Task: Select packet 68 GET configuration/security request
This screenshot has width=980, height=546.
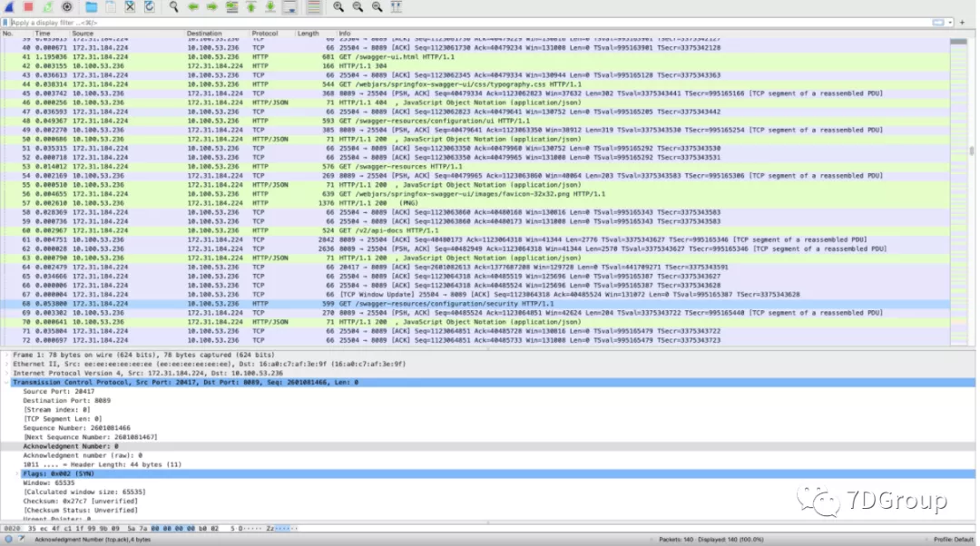Action: pos(475,304)
